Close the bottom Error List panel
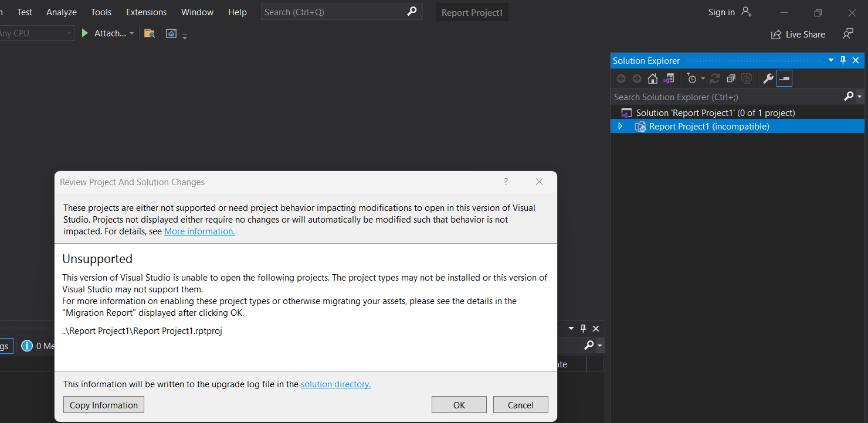 [x=596, y=329]
